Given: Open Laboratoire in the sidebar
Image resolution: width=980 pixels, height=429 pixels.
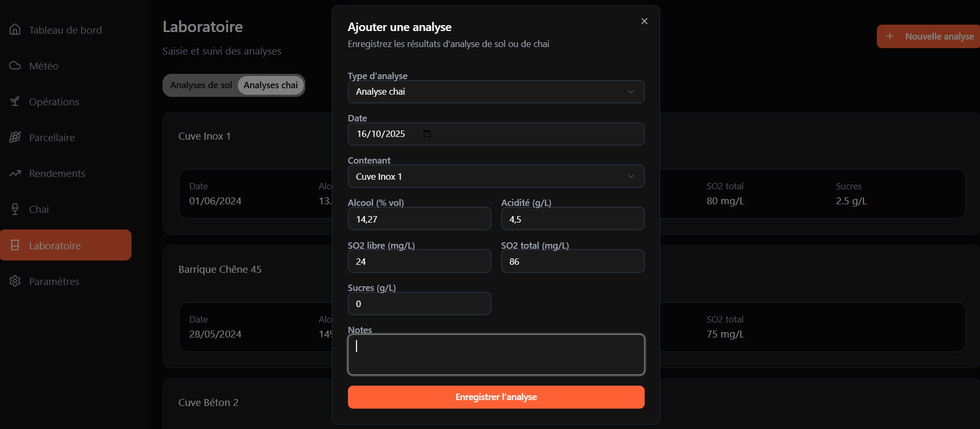Looking at the screenshot, I should pyautogui.click(x=66, y=245).
